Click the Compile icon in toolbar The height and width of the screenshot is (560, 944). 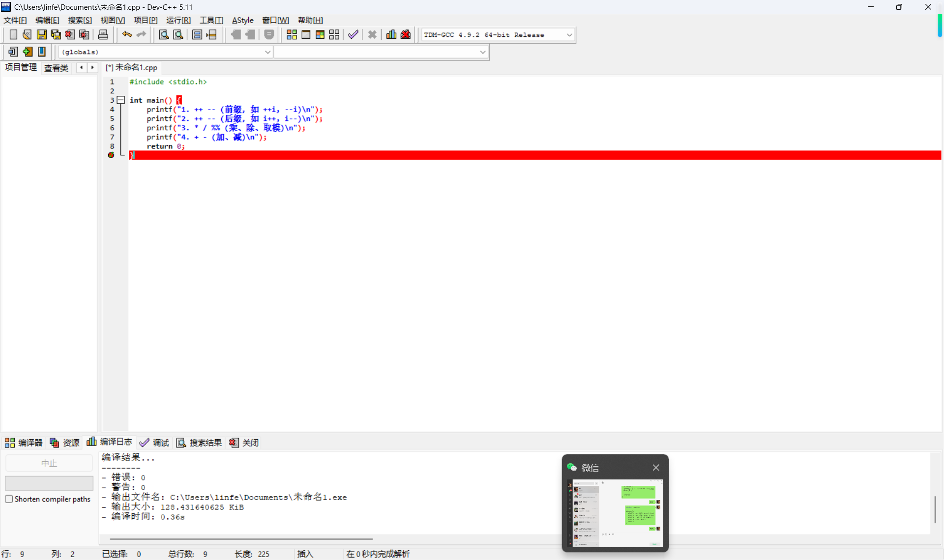pos(292,34)
